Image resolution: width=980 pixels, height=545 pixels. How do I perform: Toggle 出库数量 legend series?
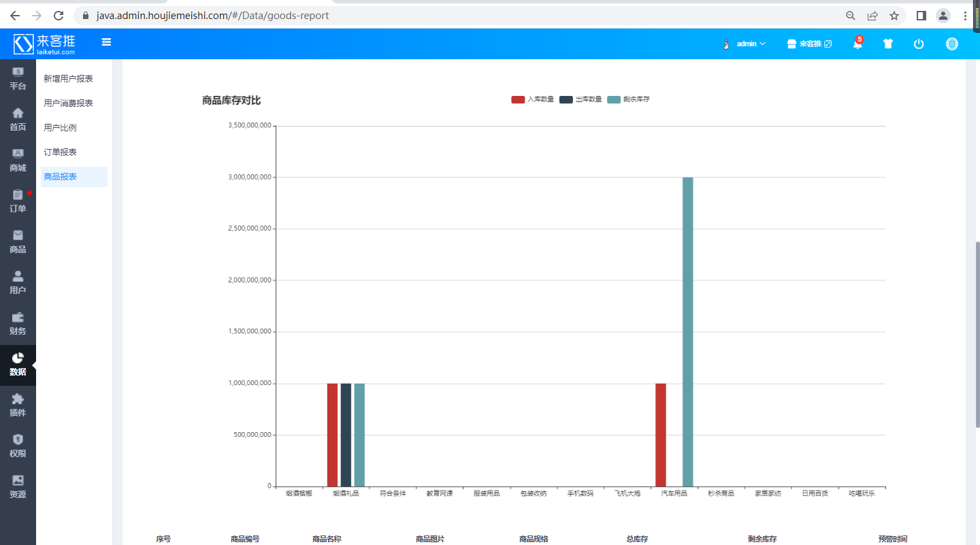coord(581,99)
